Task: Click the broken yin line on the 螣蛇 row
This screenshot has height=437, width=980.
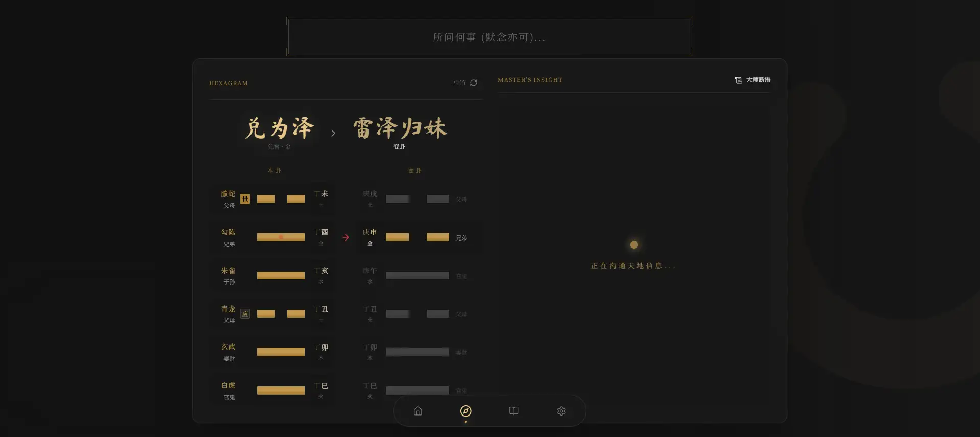Action: click(281, 199)
